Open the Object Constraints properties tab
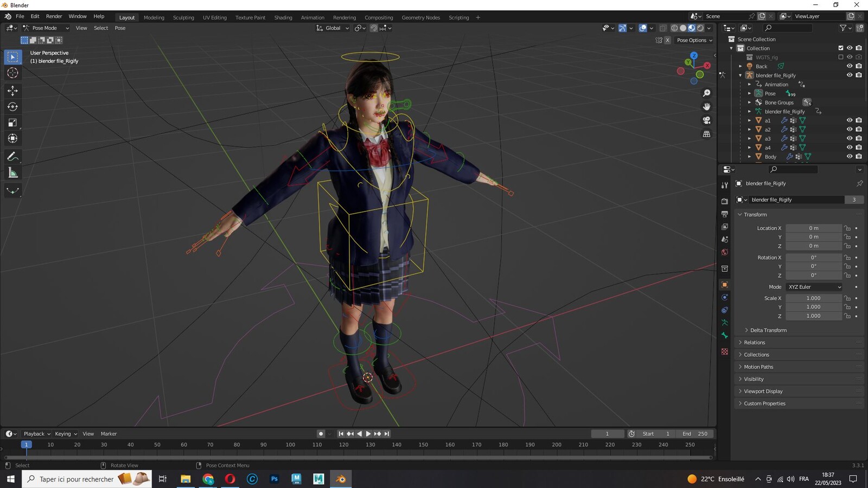Viewport: 868px width, 488px height. click(x=724, y=310)
